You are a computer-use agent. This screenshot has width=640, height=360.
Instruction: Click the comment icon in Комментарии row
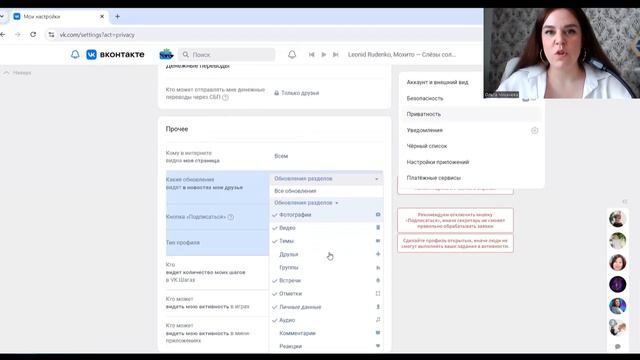[378, 333]
